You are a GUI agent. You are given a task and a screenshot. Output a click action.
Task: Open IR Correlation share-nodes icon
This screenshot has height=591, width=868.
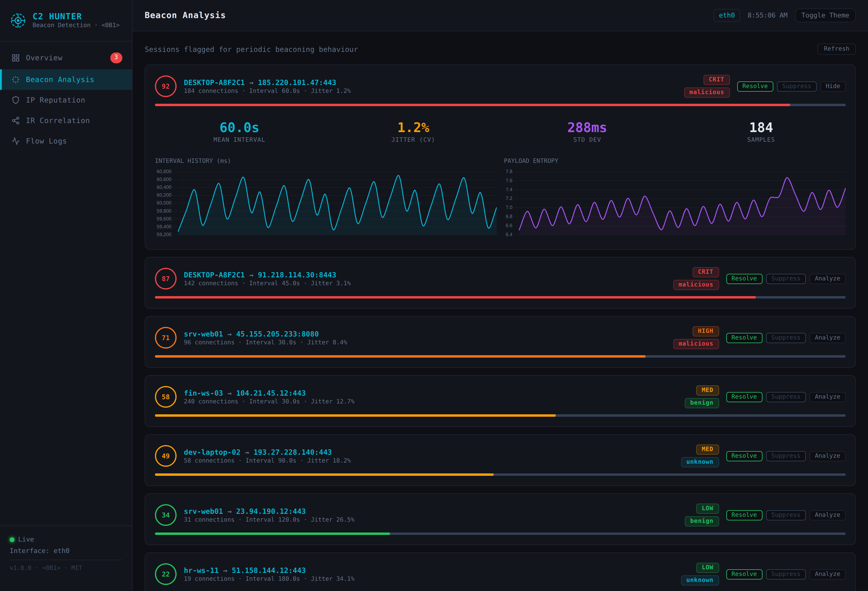(16, 121)
